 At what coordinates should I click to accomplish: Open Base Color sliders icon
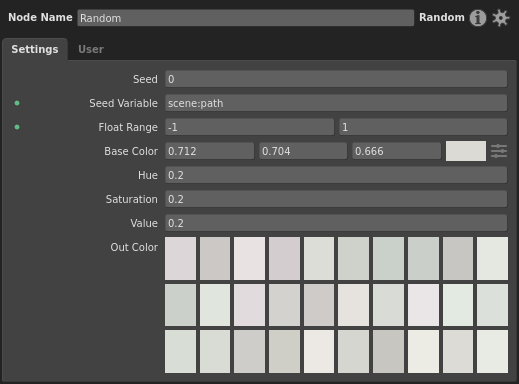tap(499, 151)
